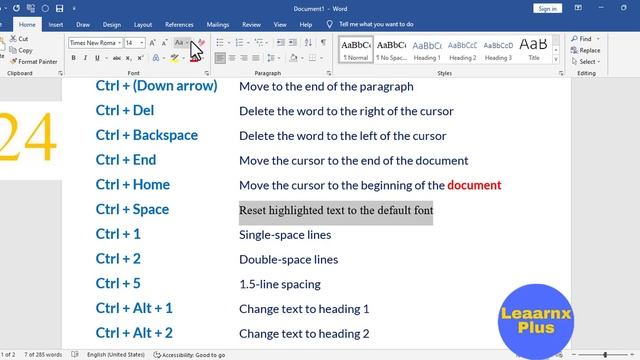640x360 pixels.
Task: Click the numbered list icon
Action: click(x=239, y=42)
